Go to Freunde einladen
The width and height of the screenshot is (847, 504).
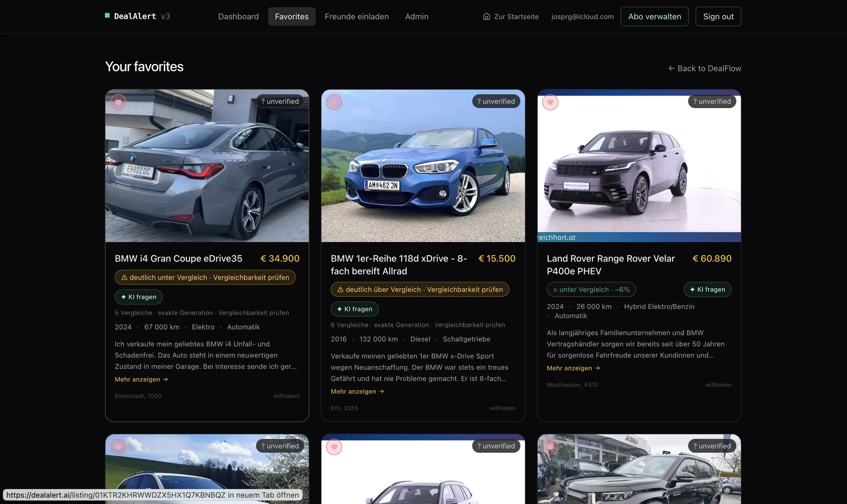(x=357, y=16)
